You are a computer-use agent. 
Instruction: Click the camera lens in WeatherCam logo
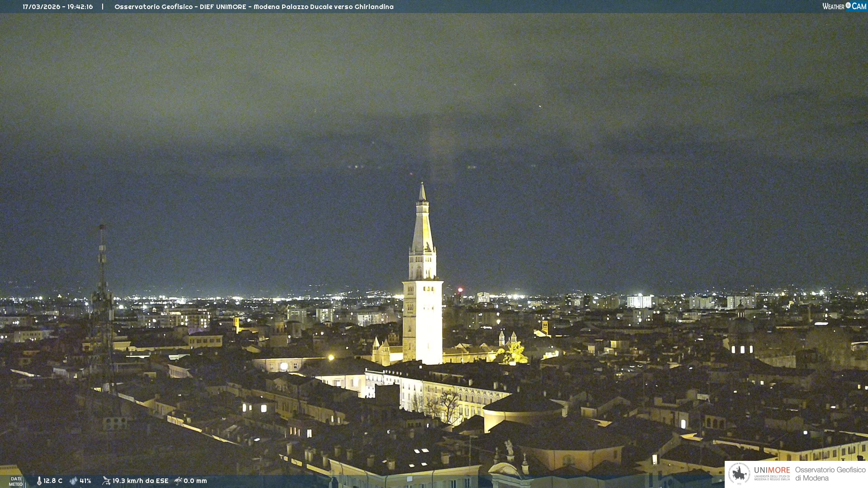(848, 5)
